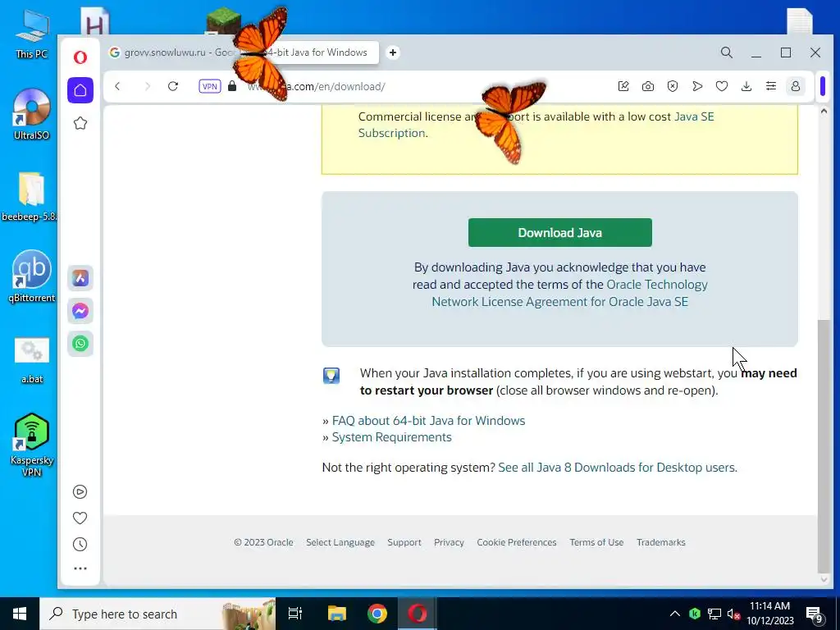Open the sidebar three-dots setup menu
The image size is (840, 630).
80,568
